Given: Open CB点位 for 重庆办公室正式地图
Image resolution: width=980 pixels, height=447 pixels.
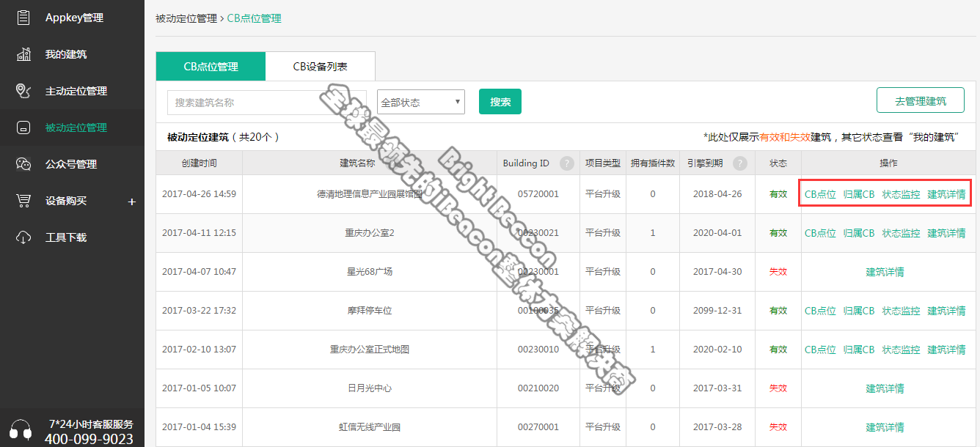Looking at the screenshot, I should [x=820, y=350].
